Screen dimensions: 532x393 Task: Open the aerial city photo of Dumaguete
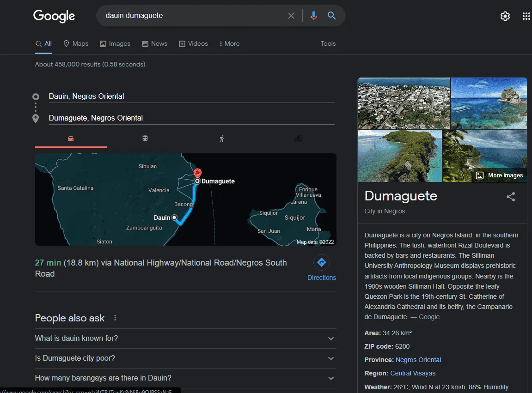pyautogui.click(x=404, y=103)
